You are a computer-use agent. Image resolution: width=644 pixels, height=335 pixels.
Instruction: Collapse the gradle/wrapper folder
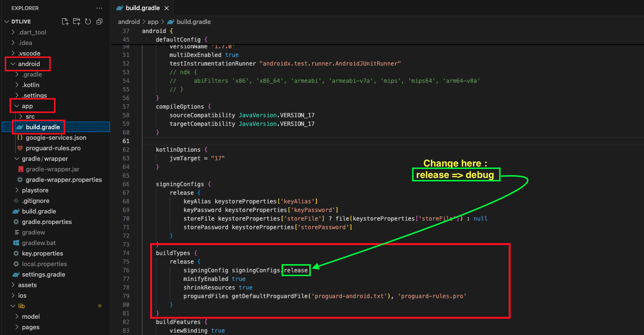[x=17, y=158]
